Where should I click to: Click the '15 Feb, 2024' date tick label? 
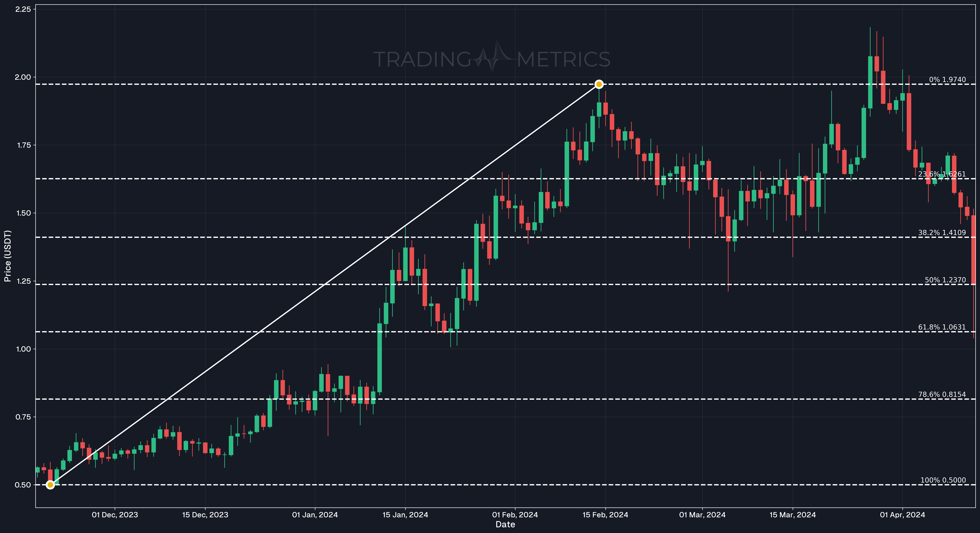[605, 515]
